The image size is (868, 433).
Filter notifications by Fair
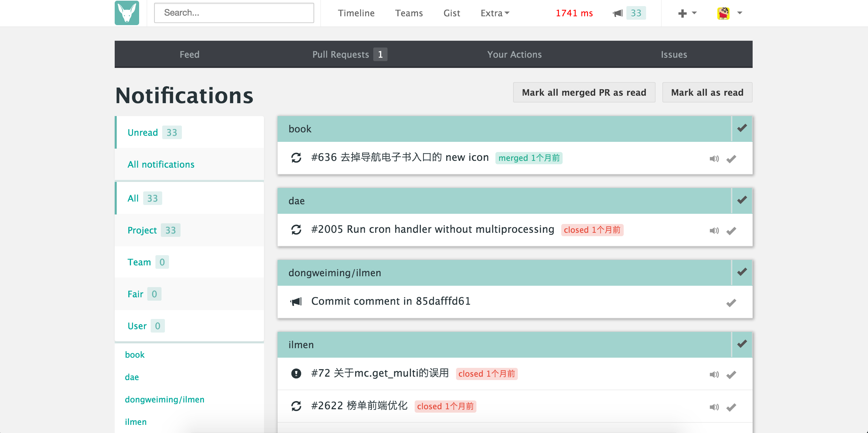[189, 294]
